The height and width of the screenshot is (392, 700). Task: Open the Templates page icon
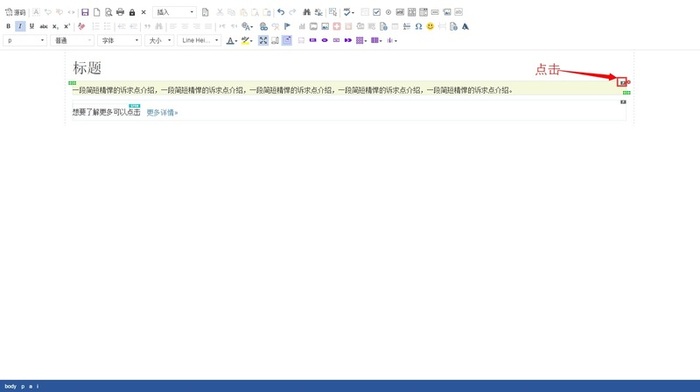pyautogui.click(x=205, y=13)
